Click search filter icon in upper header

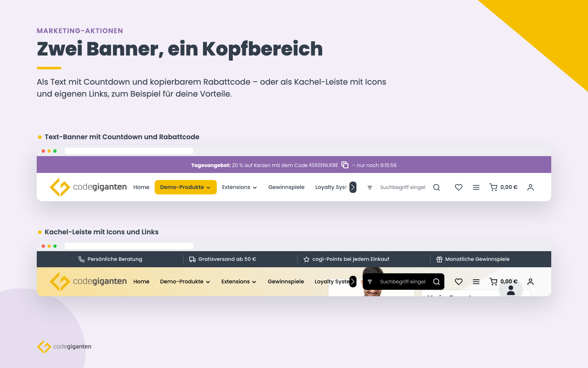point(370,187)
